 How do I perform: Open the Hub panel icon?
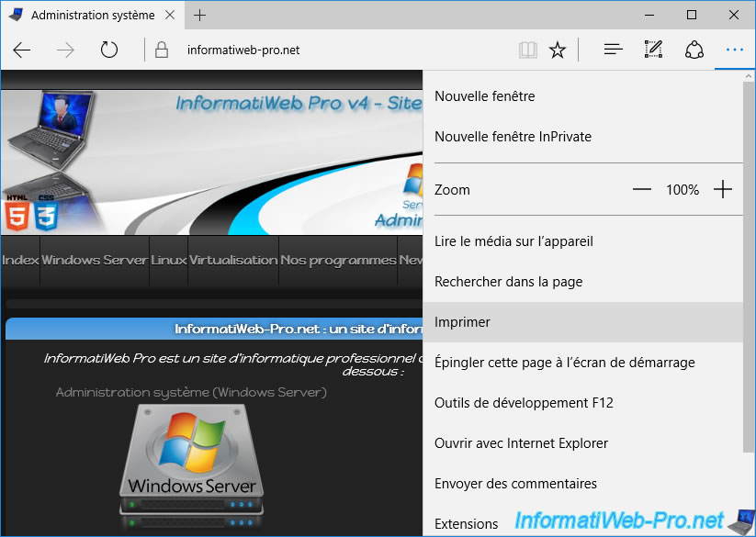pos(614,50)
